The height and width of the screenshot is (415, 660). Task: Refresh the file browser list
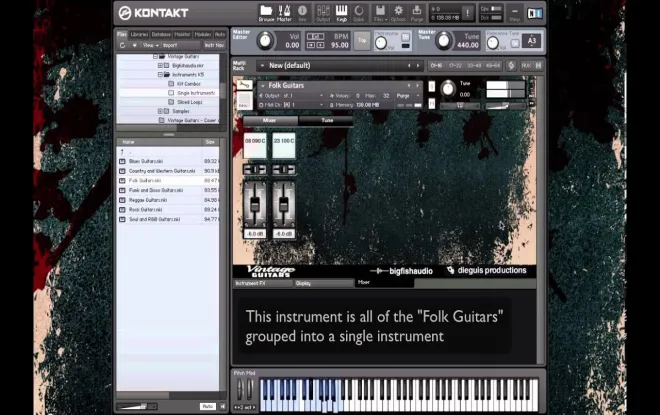pos(122,45)
